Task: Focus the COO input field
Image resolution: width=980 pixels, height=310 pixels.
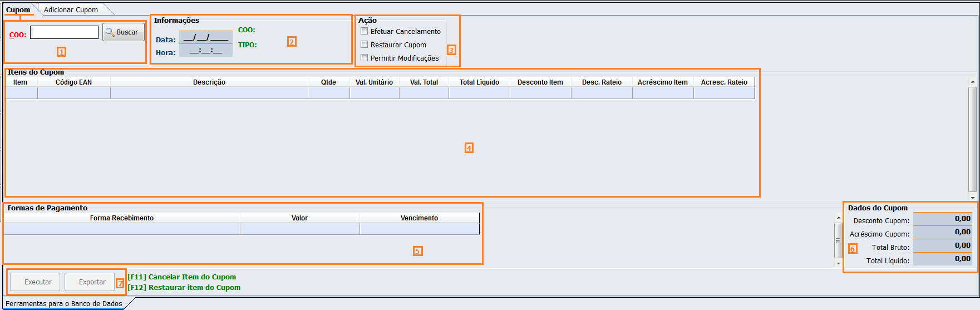Action: click(64, 33)
